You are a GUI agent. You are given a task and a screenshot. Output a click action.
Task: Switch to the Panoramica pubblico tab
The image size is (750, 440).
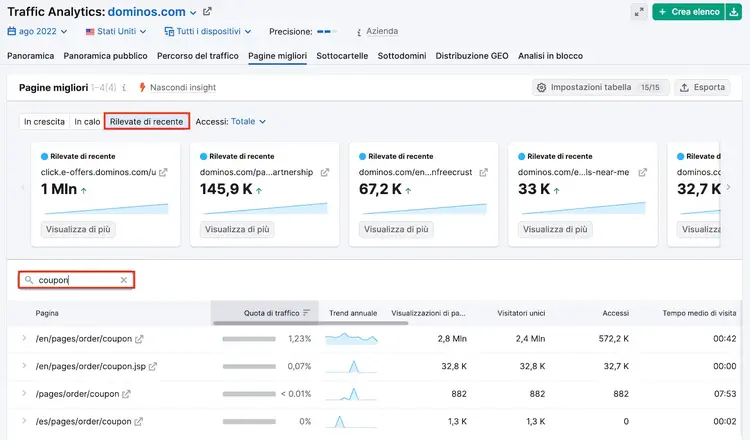pyautogui.click(x=105, y=56)
